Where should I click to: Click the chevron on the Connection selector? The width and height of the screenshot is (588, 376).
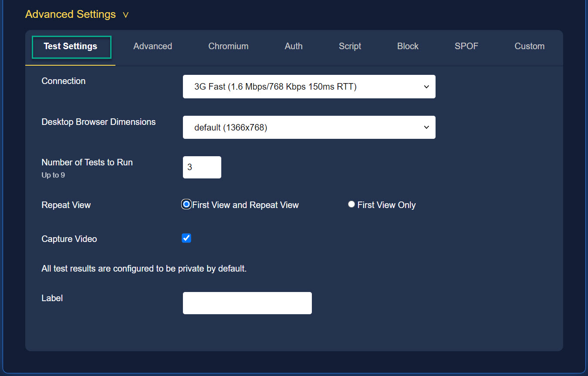click(x=426, y=87)
